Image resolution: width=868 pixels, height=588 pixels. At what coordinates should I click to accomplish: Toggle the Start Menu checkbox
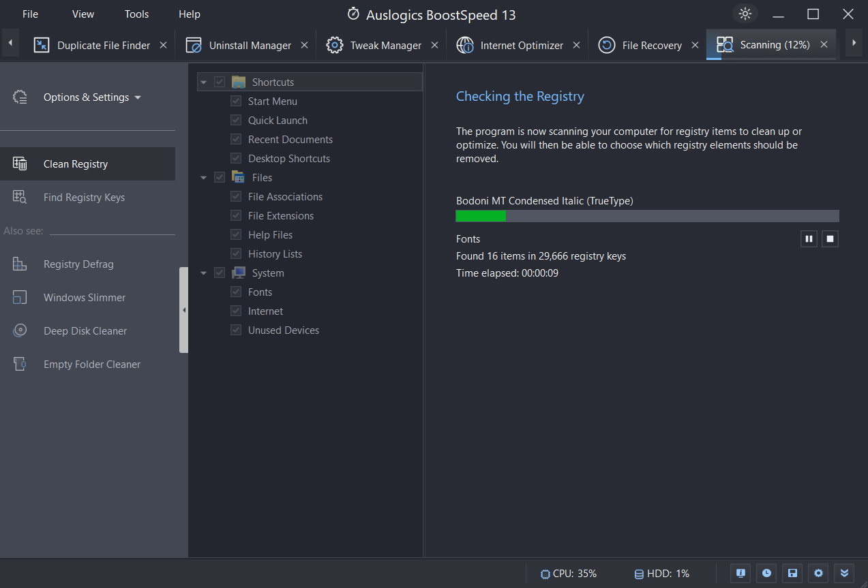pos(236,101)
